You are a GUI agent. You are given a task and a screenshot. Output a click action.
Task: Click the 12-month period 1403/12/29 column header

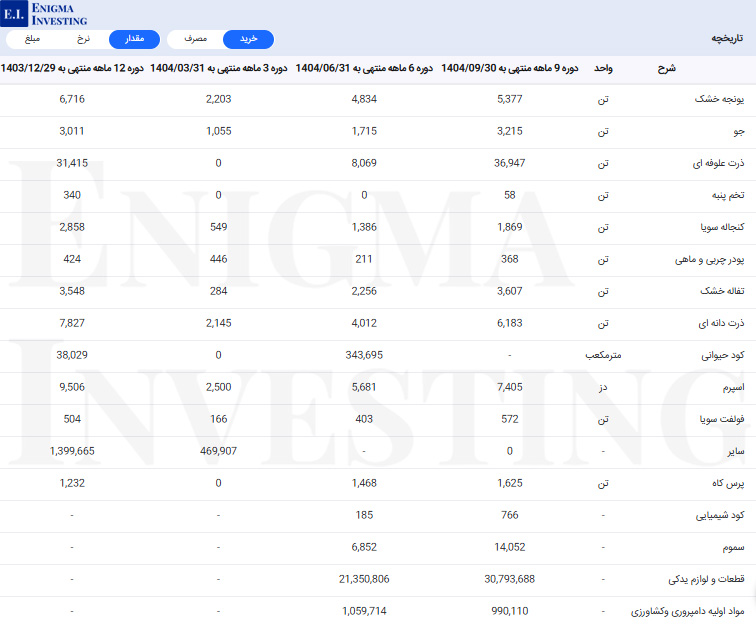[72, 68]
